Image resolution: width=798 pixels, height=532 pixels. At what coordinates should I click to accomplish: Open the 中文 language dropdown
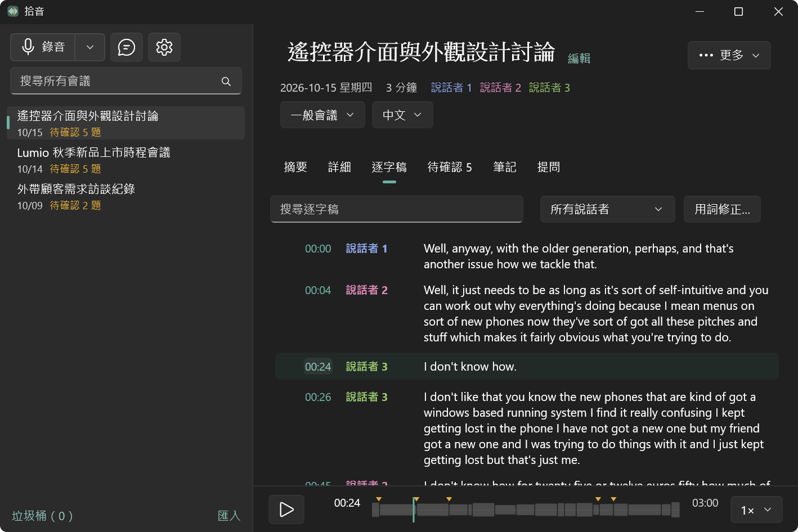(x=402, y=115)
